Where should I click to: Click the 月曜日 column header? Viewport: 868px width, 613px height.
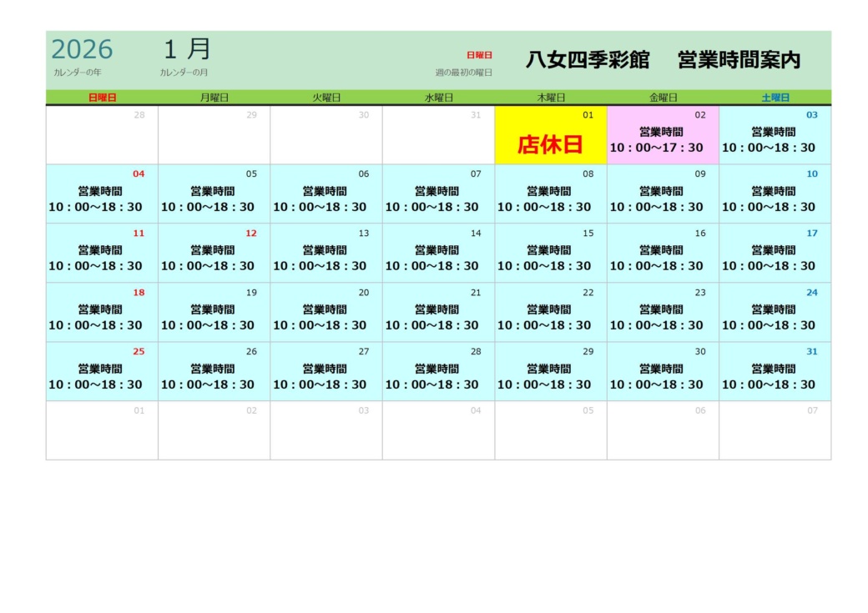tap(214, 98)
